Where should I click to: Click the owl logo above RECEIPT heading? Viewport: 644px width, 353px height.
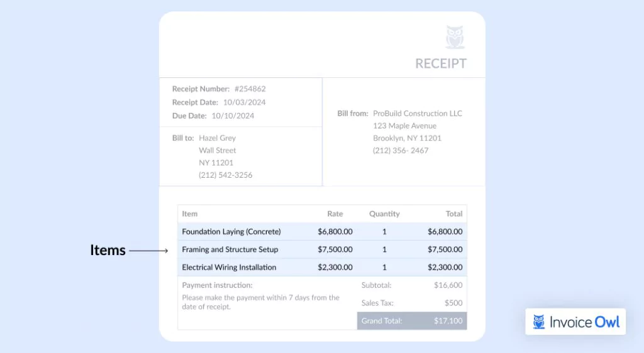pyautogui.click(x=455, y=37)
